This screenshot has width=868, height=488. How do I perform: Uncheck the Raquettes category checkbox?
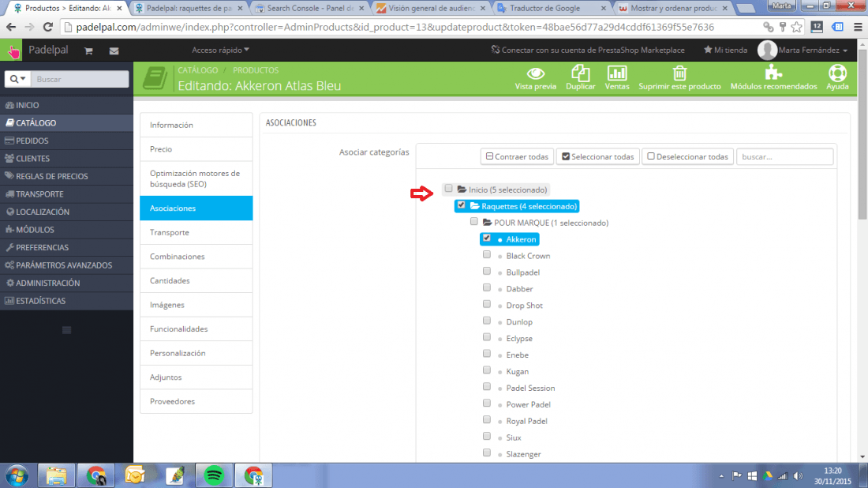(x=461, y=205)
